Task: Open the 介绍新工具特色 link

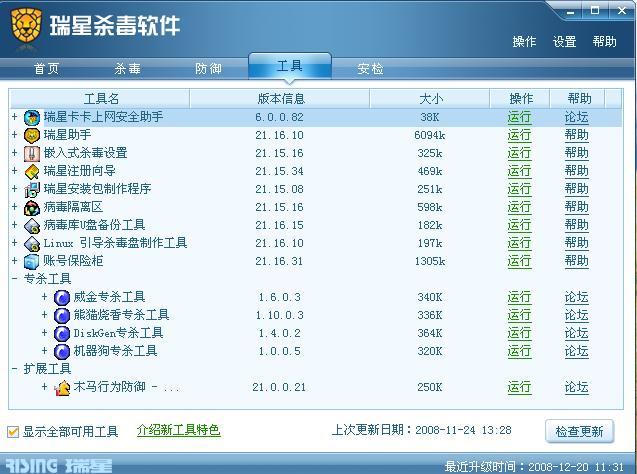Action: (x=178, y=430)
